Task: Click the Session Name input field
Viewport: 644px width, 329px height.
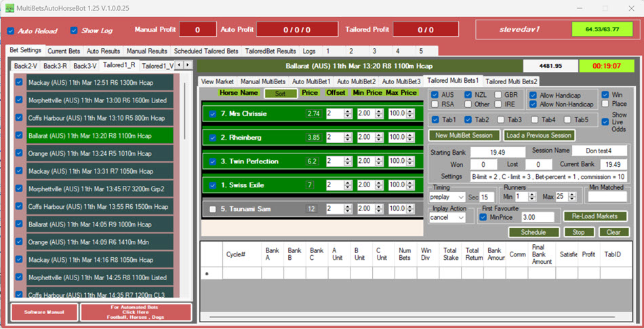Action: [x=600, y=151]
